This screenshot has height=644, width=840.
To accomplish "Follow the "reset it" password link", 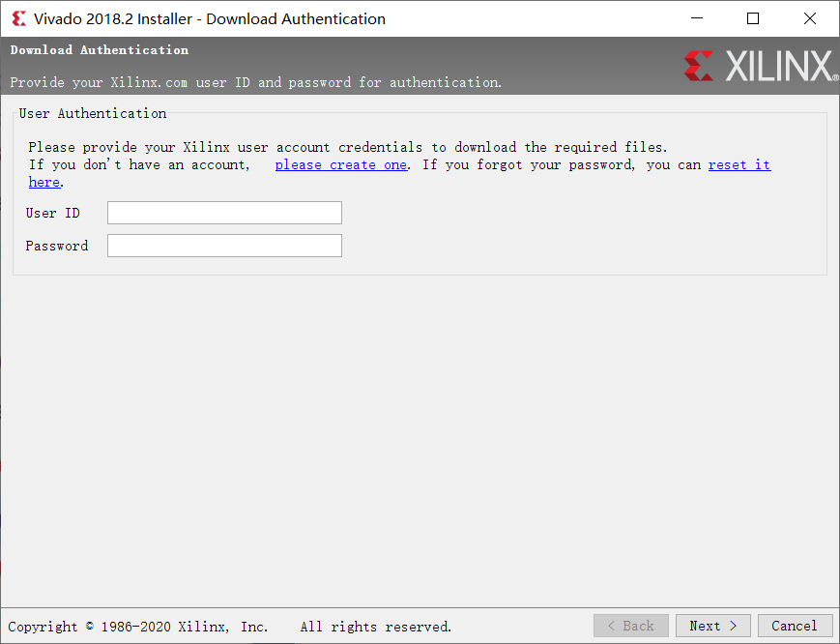I will pos(739,164).
